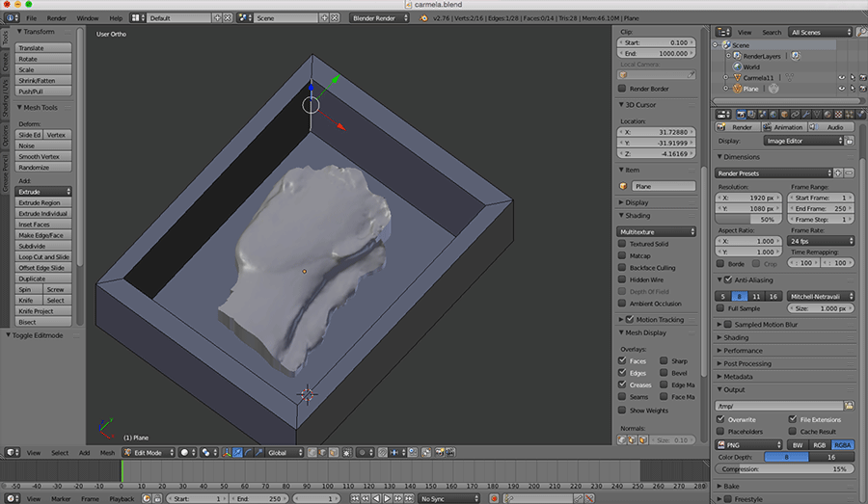The width and height of the screenshot is (868, 504).
Task: Open the Modifiers wrench tab
Action: 806,115
